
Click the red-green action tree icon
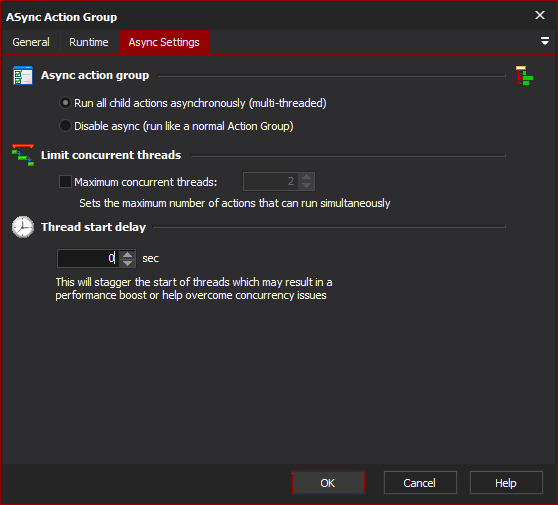pos(524,75)
